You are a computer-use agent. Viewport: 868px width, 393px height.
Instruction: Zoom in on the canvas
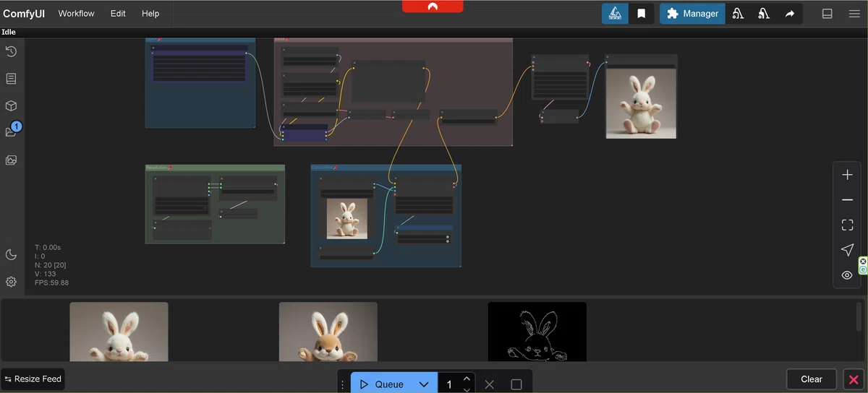click(x=847, y=175)
